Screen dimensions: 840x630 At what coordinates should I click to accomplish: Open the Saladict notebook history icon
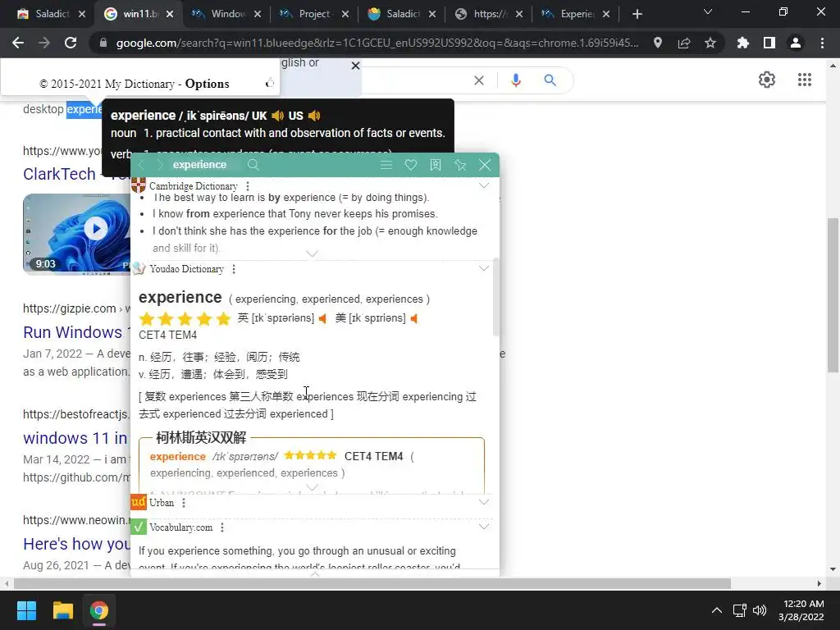(x=436, y=165)
